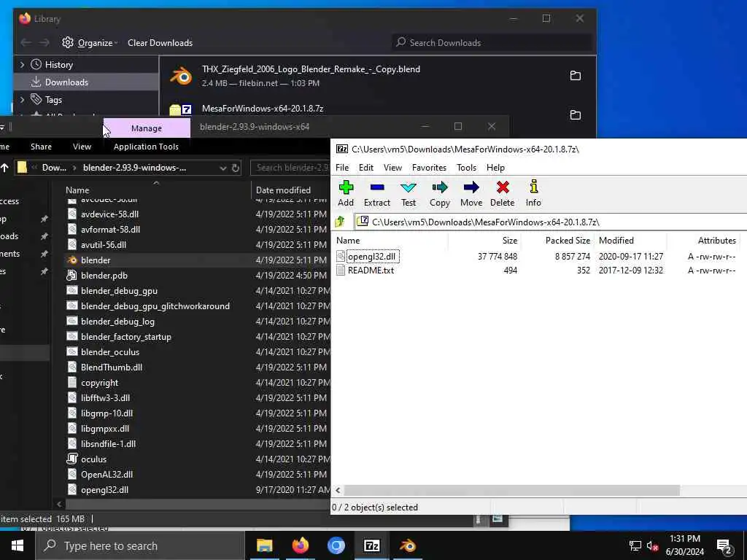Open the Tools menu in 7-Zip
This screenshot has height=560, width=747.
pos(466,168)
